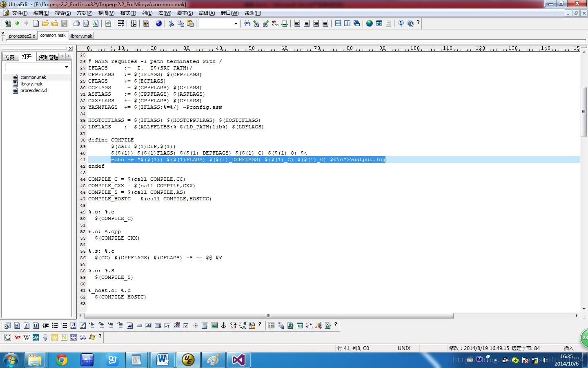Click the 插入 insert mode status field
This screenshot has height=368, width=588.
pos(568,348)
